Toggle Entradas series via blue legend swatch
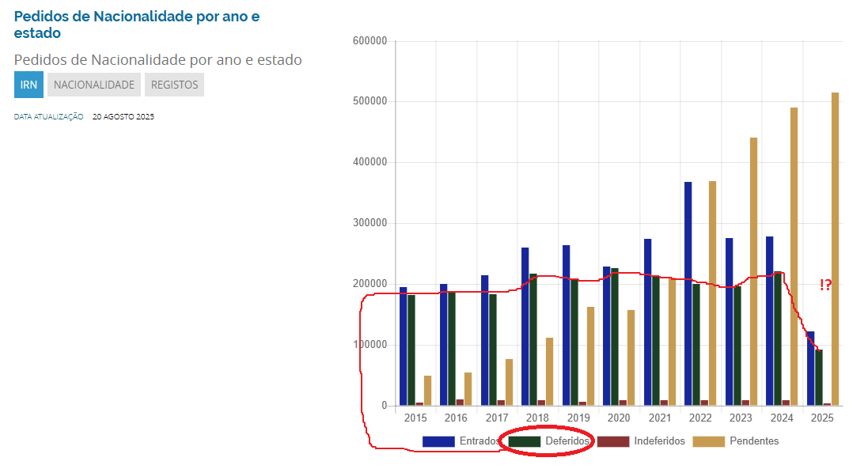This screenshot has height=469, width=868. (x=438, y=441)
